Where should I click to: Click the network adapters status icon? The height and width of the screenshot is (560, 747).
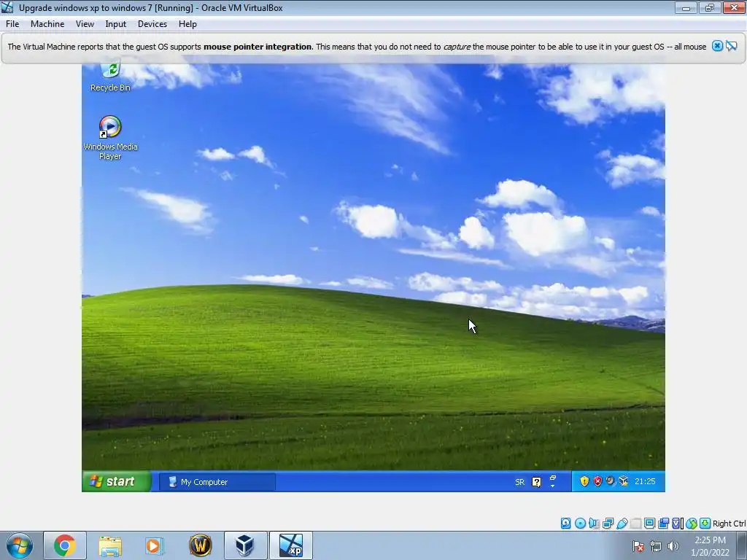pyautogui.click(x=608, y=524)
